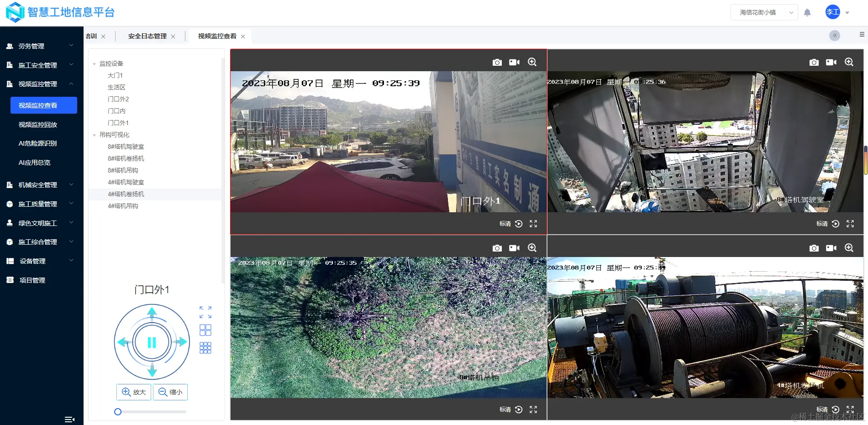The height and width of the screenshot is (425, 868).
Task: Toggle 标清 quality on 8#塔机吊钩 feed
Action: 505,409
